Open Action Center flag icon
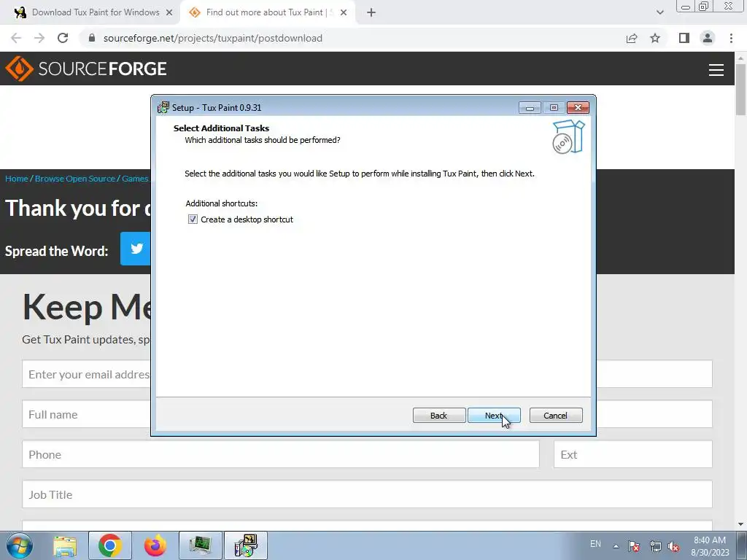The height and width of the screenshot is (560, 747). [x=634, y=546]
